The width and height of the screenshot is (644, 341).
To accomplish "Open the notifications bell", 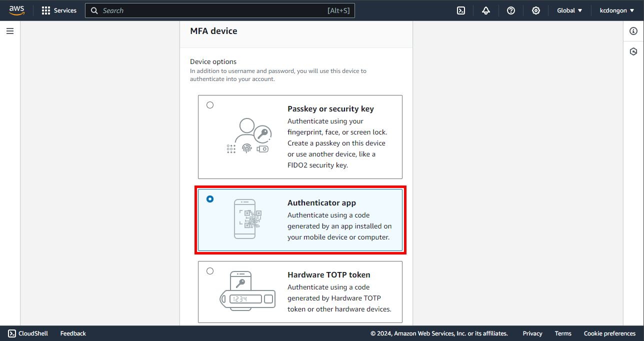I will (486, 10).
